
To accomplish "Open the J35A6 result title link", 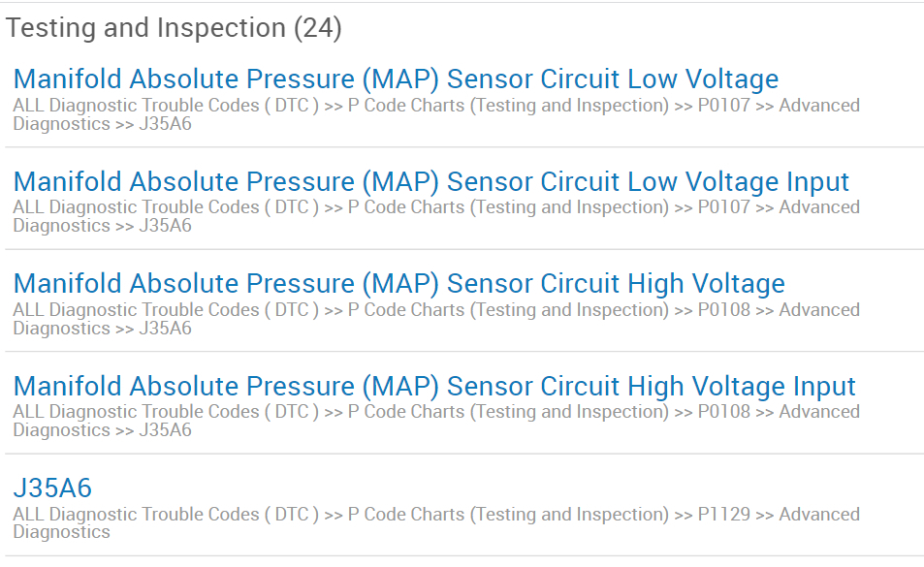I will (x=52, y=488).
